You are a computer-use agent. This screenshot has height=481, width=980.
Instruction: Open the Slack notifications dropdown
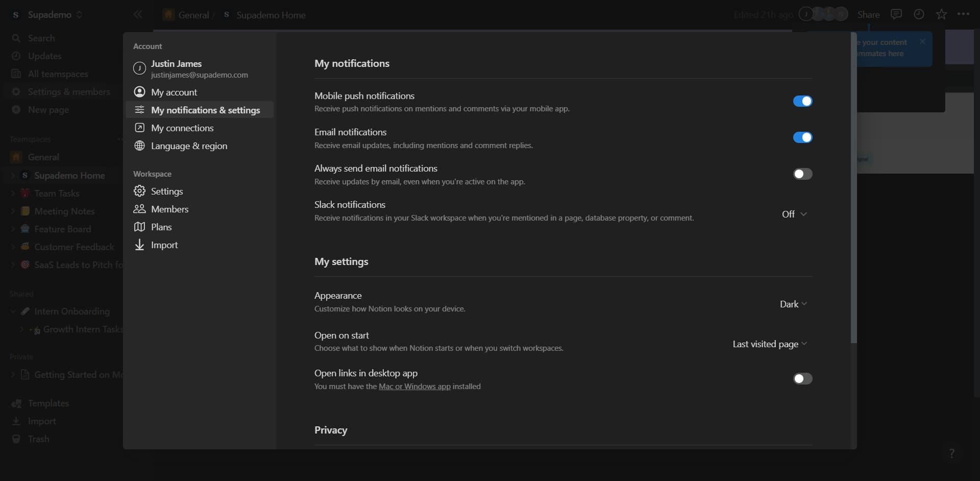point(793,214)
